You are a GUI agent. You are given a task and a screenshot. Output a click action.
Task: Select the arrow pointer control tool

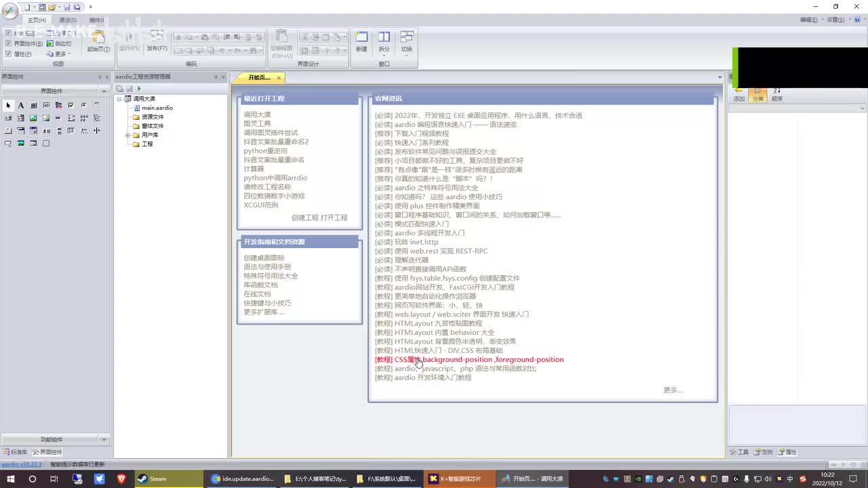8,105
